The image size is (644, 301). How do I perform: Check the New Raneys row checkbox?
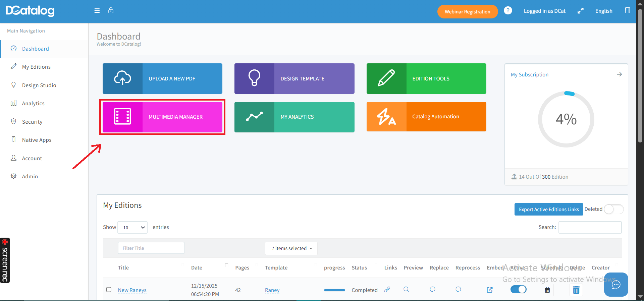(109, 289)
